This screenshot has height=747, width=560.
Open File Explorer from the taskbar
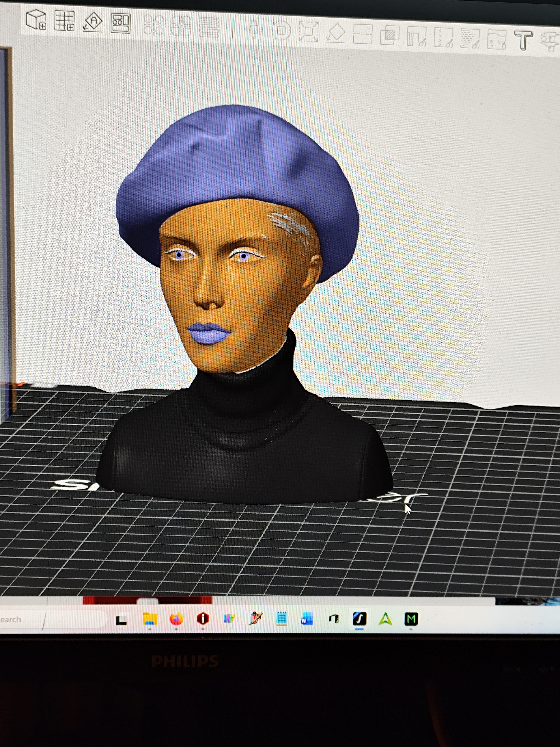pyautogui.click(x=150, y=619)
